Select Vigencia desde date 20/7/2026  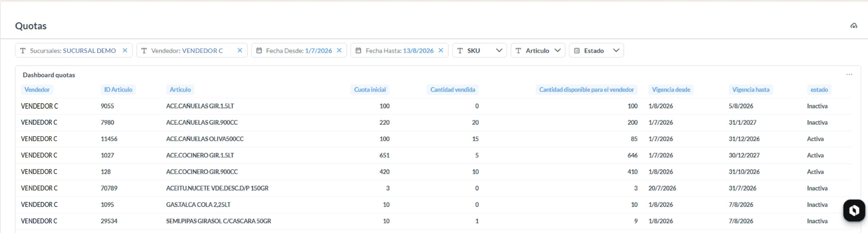coord(662,188)
